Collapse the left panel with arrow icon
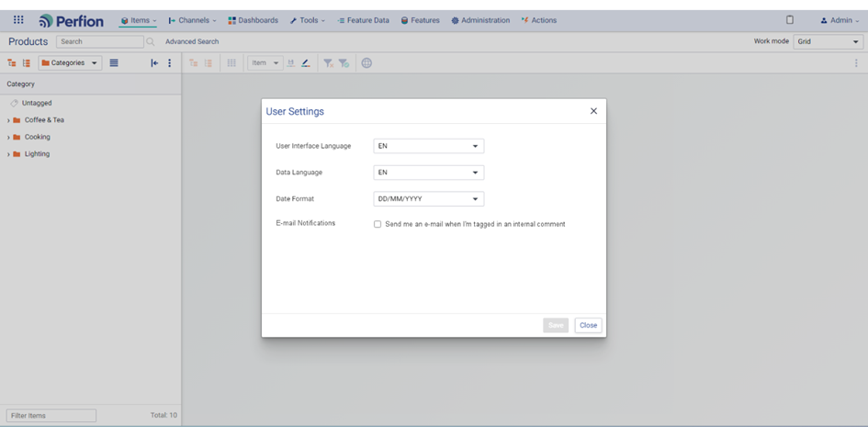 pos(154,63)
